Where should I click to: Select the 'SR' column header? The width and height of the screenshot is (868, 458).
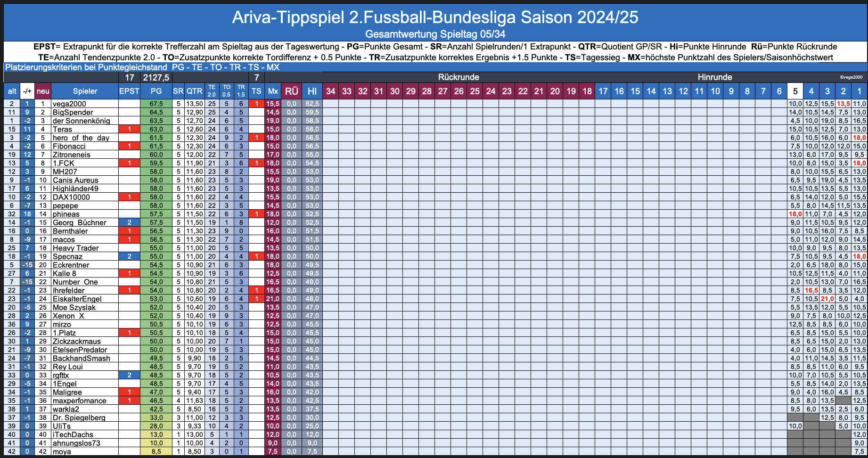(x=178, y=91)
